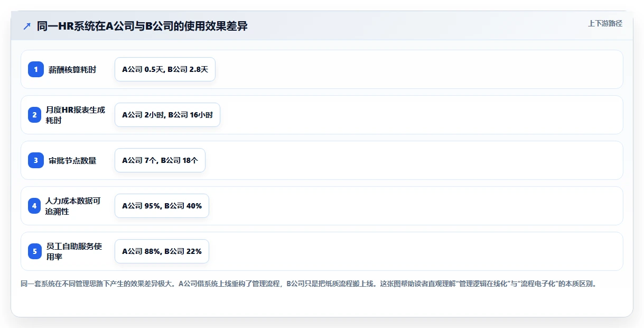Open the A公司 88%, B公司 22% chip
Viewport: 644px width, 328px height.
(162, 251)
